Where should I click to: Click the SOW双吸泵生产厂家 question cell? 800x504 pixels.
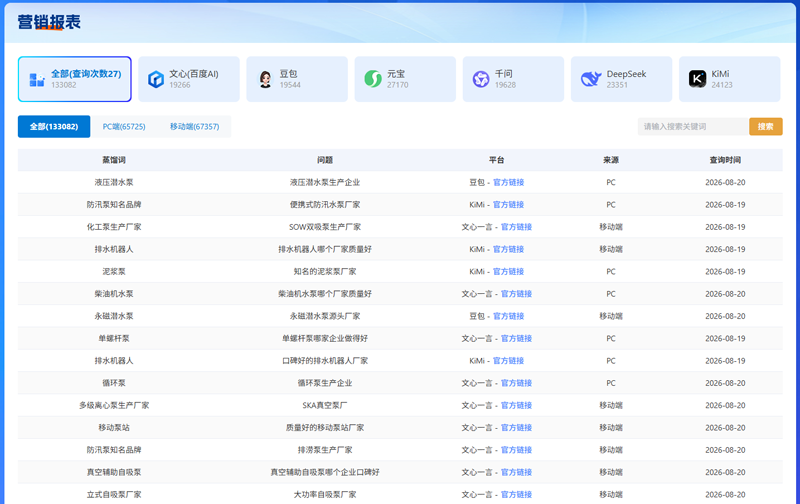(324, 227)
